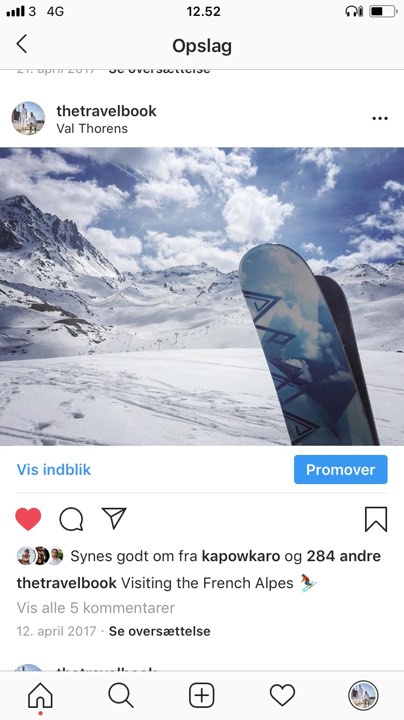Share the post via the paper plane icon
This screenshot has height=720, width=404.
coord(114,518)
